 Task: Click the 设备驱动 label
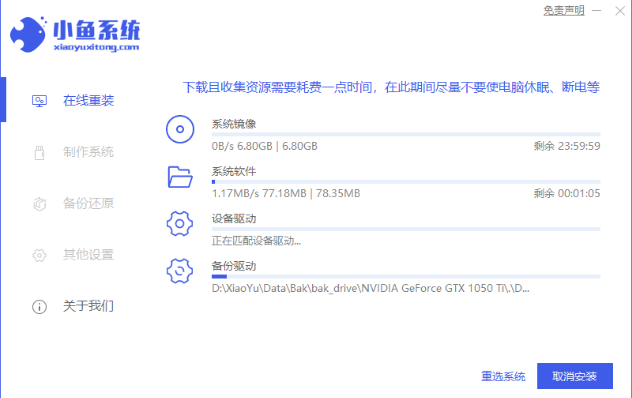[234, 219]
